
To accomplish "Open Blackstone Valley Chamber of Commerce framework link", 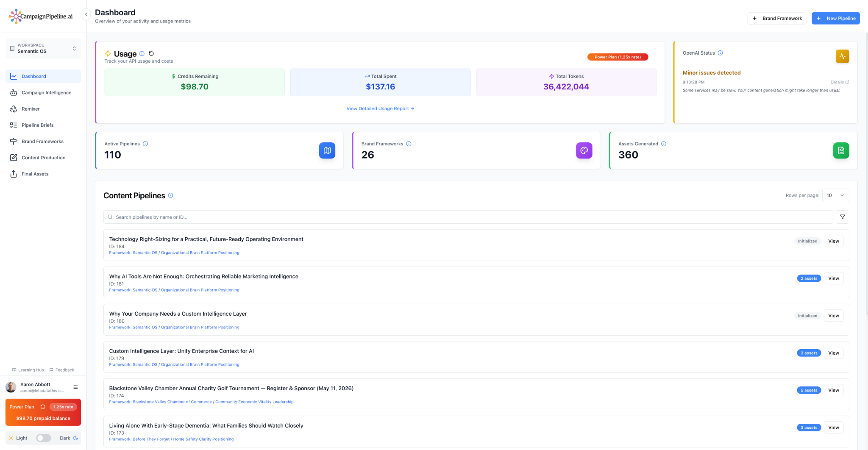I will tap(201, 402).
